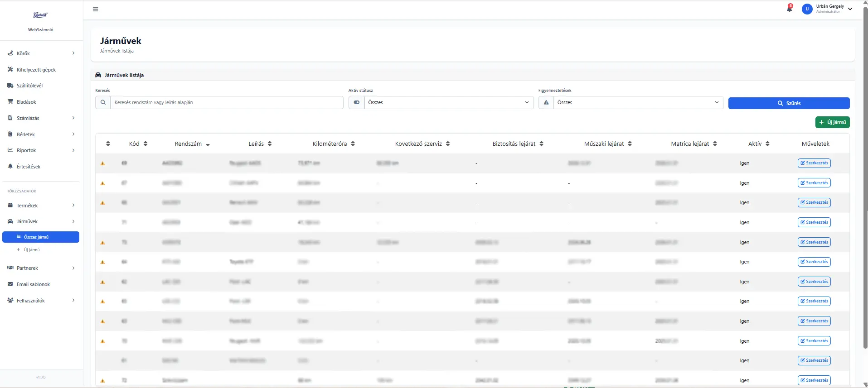Click the WebSzámoló logo in sidebar

pos(40,15)
